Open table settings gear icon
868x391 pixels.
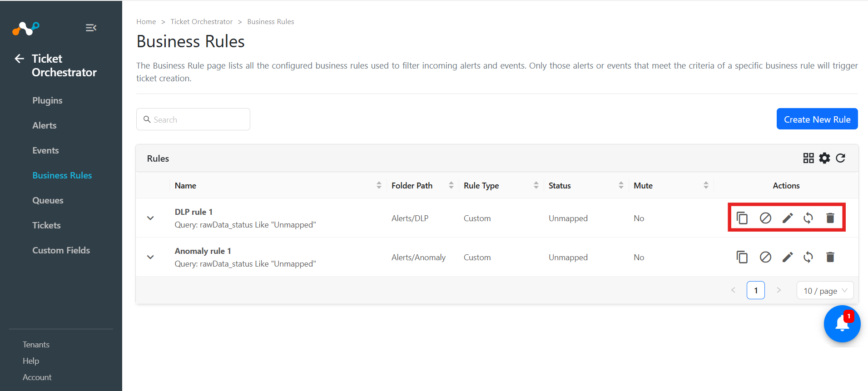[824, 158]
